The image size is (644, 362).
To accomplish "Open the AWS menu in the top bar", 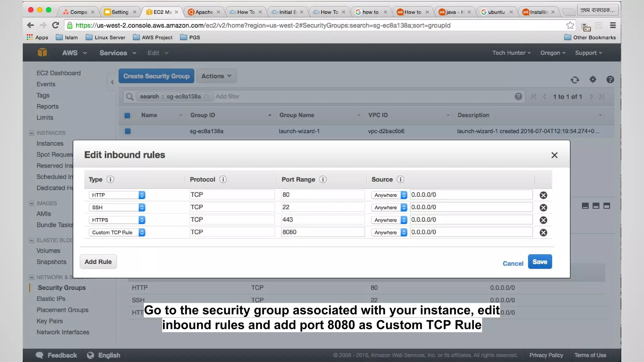I will pos(74,53).
